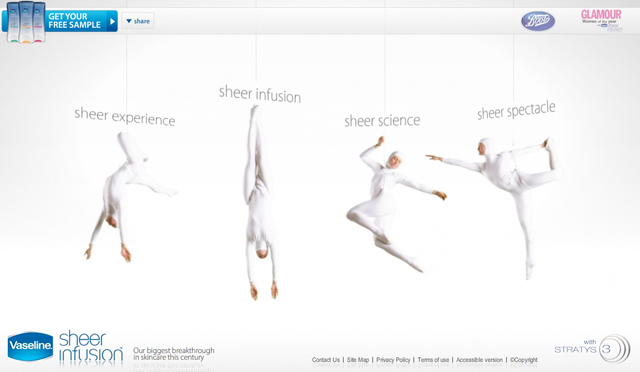640x372 pixels.
Task: Open the Accessible version link
Action: point(479,360)
